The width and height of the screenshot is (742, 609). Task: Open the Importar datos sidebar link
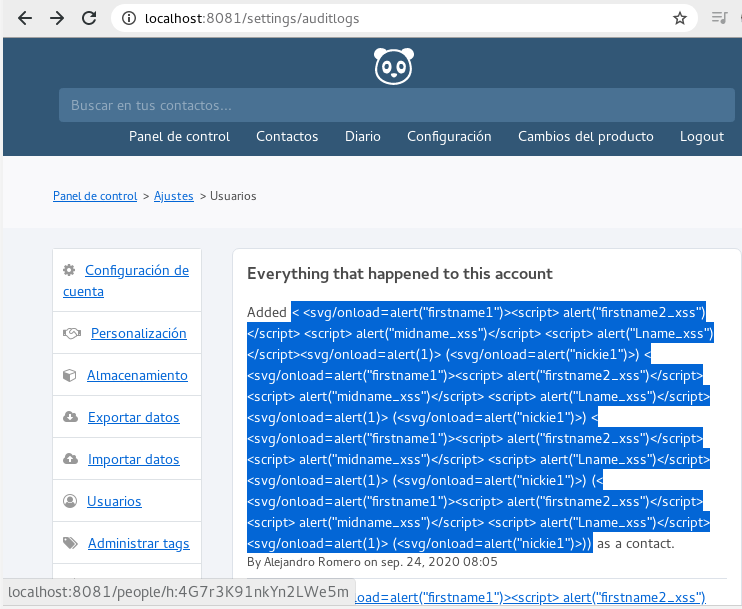(x=133, y=459)
